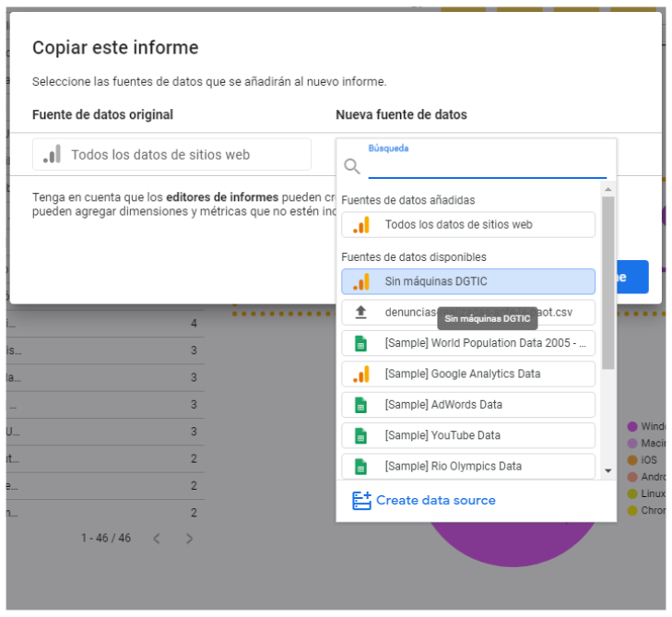Click Sheets icon beside AdWords Data

click(x=360, y=405)
